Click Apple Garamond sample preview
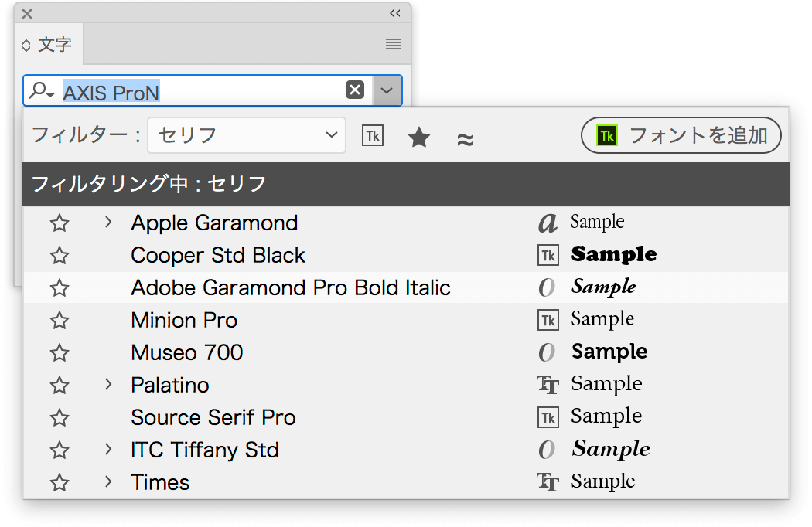 [x=598, y=222]
